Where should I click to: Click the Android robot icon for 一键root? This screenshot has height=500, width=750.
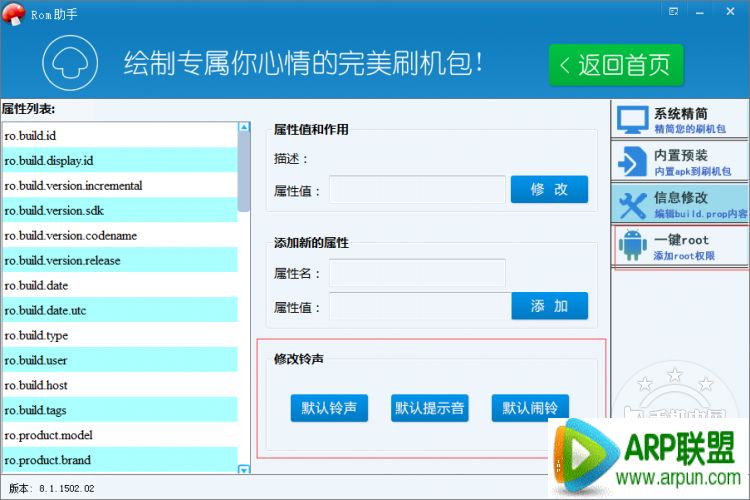tap(632, 246)
